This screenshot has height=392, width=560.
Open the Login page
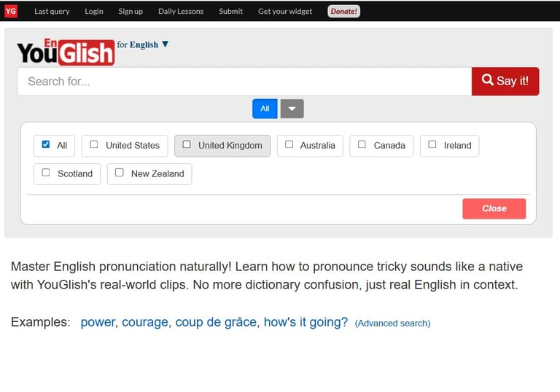coord(94,12)
